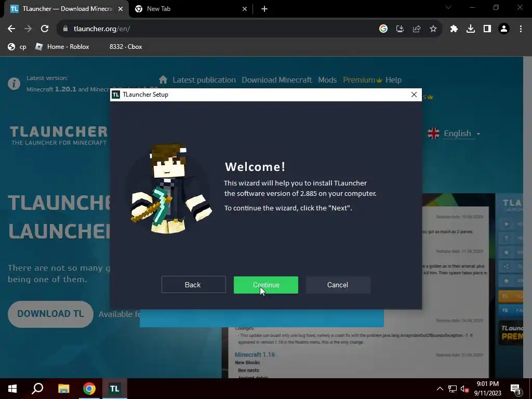Go back with browser back arrow
The width and height of the screenshot is (532, 399).
[11, 29]
